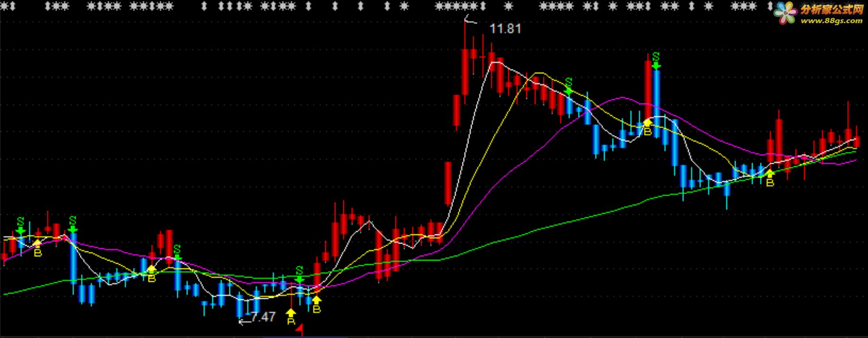This screenshot has width=868, height=338.
Task: Select the B buy marker just right of the lowest B
Action: (x=316, y=304)
